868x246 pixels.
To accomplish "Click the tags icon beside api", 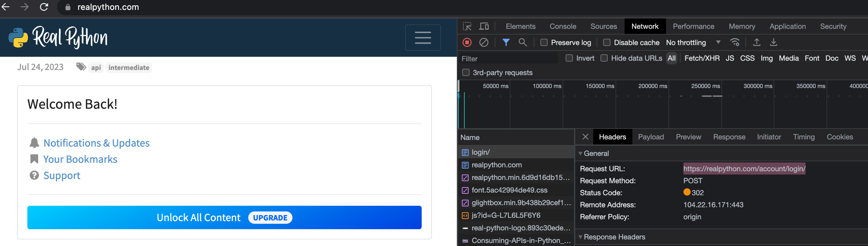I will [81, 67].
